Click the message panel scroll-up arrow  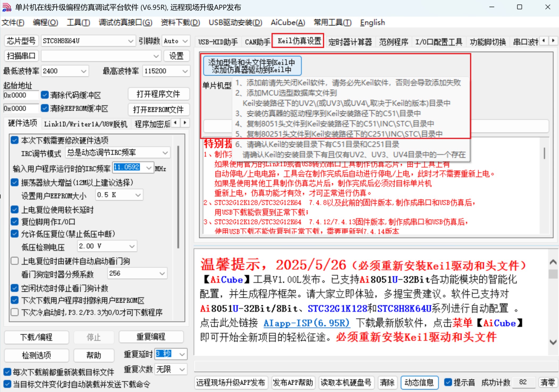(553, 262)
